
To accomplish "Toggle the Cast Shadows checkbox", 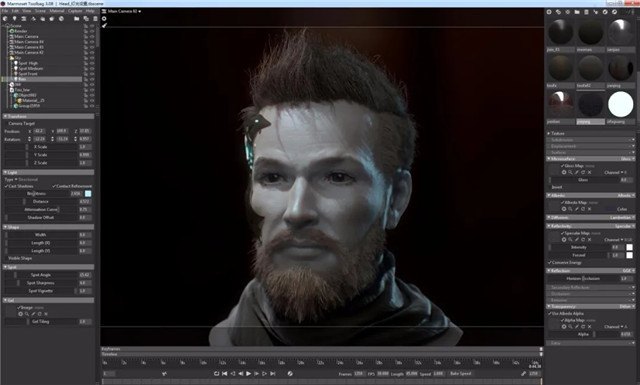I will pos(7,186).
